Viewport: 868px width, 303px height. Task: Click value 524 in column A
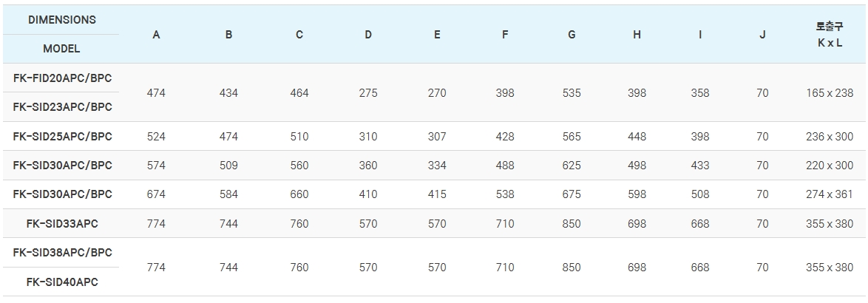(156, 137)
